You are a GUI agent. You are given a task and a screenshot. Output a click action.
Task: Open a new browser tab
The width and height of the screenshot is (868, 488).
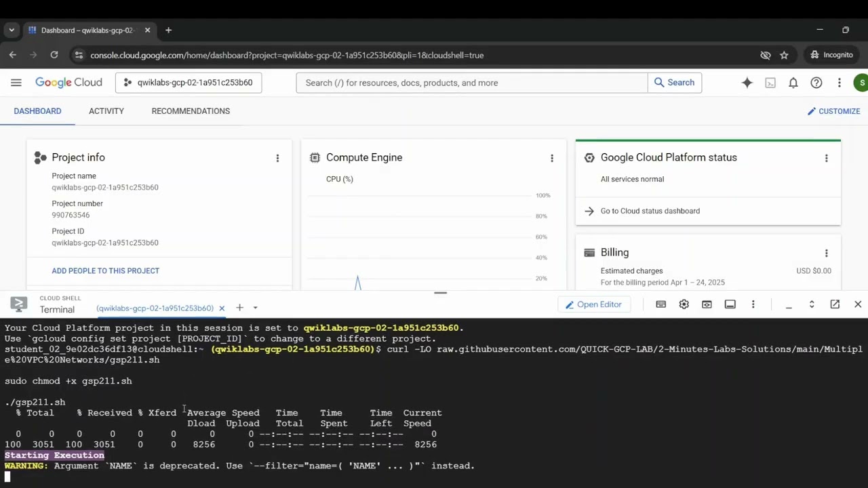tap(168, 30)
